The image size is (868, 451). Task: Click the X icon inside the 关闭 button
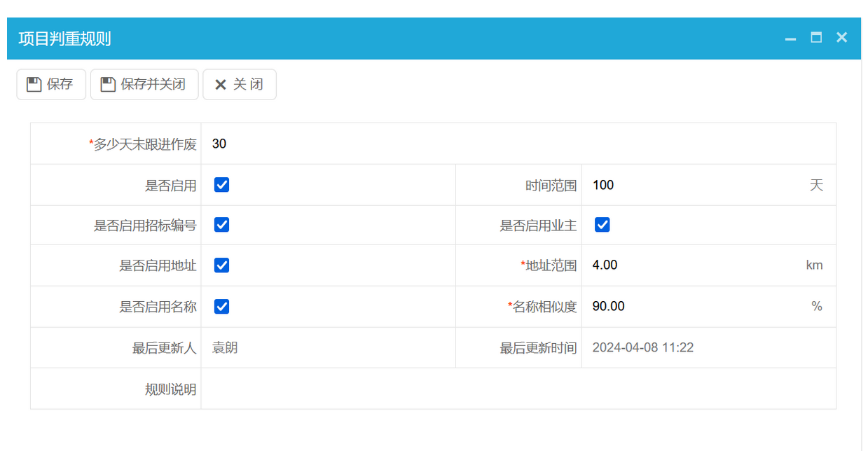(x=221, y=84)
